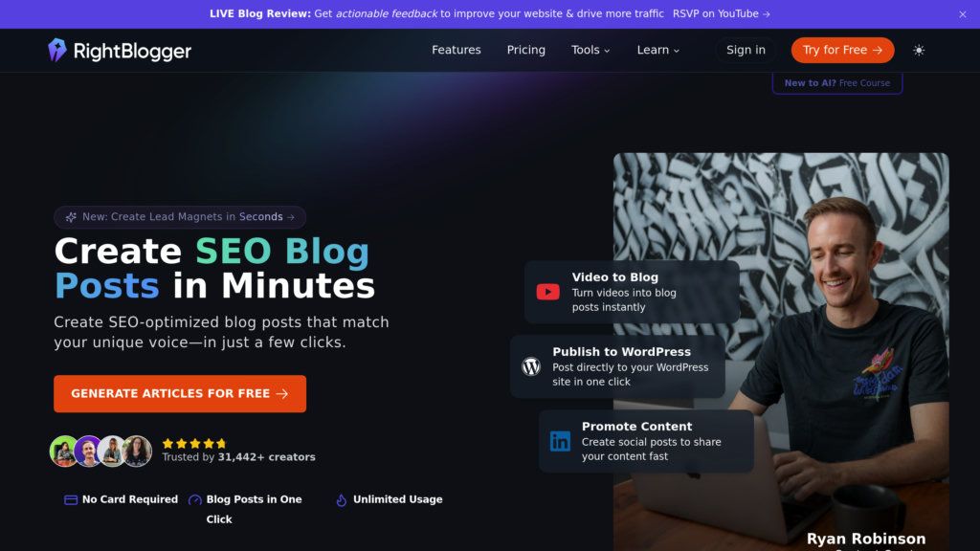Click the flame icon by Unlimited Usage
Image resolution: width=980 pixels, height=551 pixels.
[x=342, y=499]
